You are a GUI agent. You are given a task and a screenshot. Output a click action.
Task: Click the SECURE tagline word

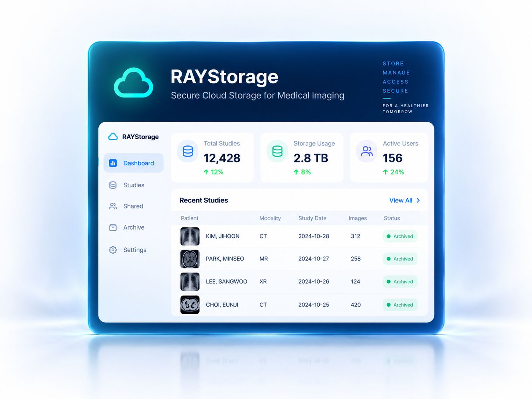pyautogui.click(x=395, y=91)
